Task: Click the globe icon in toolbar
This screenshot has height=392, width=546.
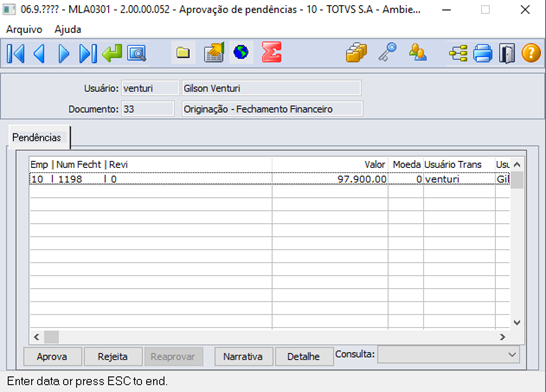Action: point(241,53)
